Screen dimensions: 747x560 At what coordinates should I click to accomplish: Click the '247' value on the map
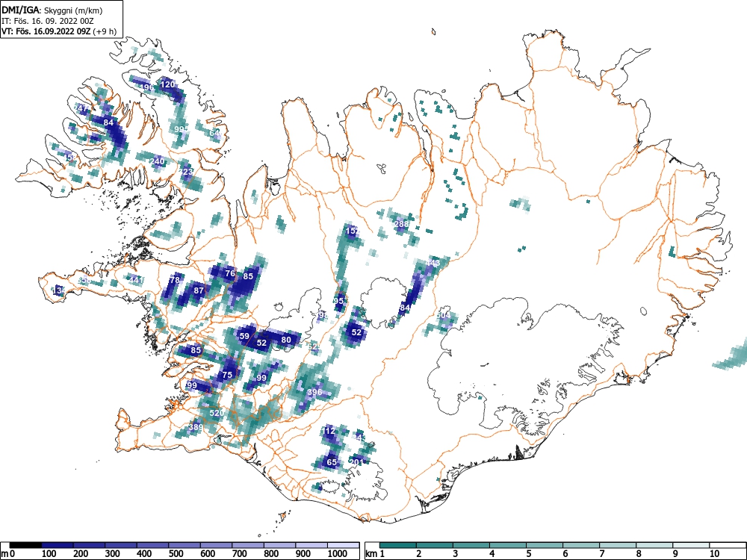81,108
